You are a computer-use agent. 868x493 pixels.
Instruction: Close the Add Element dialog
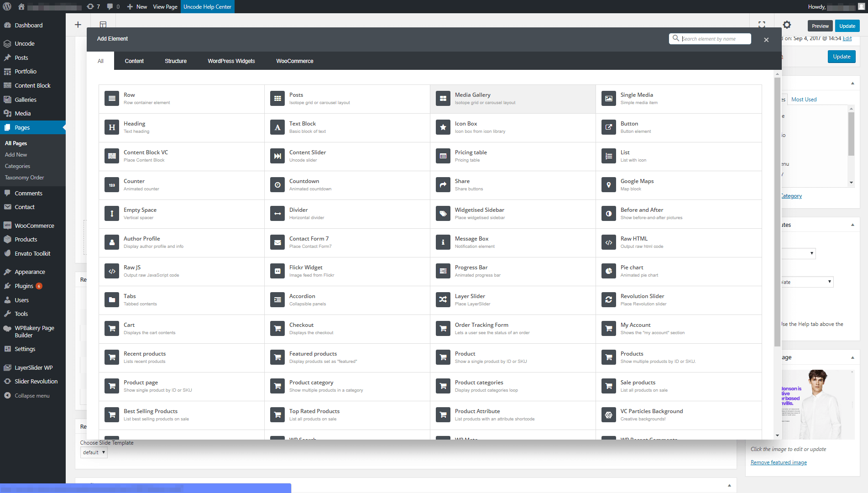(x=766, y=40)
